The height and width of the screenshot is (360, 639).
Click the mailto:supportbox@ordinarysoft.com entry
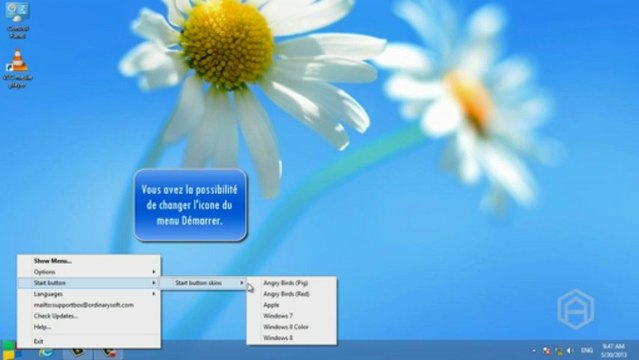89,305
